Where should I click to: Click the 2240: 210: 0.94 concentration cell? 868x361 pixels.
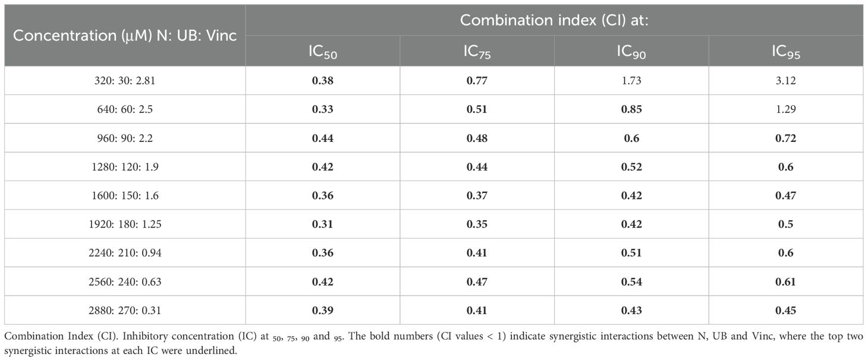pyautogui.click(x=125, y=253)
